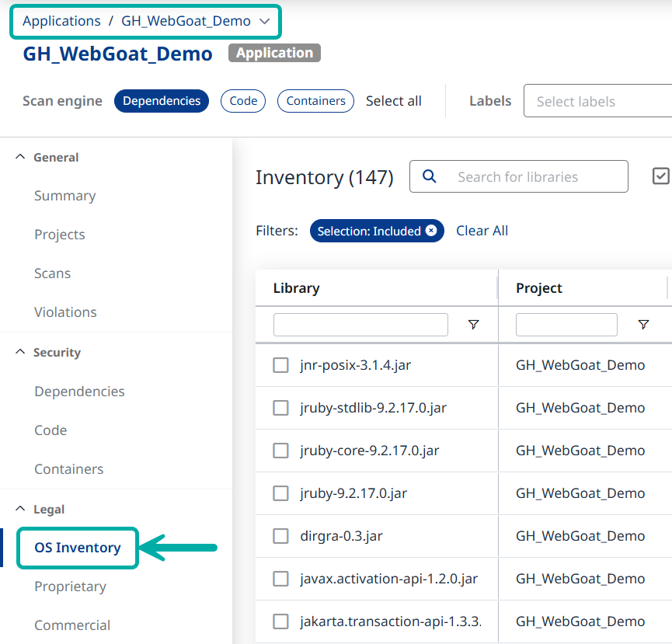672x644 pixels.
Task: Tick the jnr-posix-3.1.4.jar checkbox
Action: coord(281,365)
